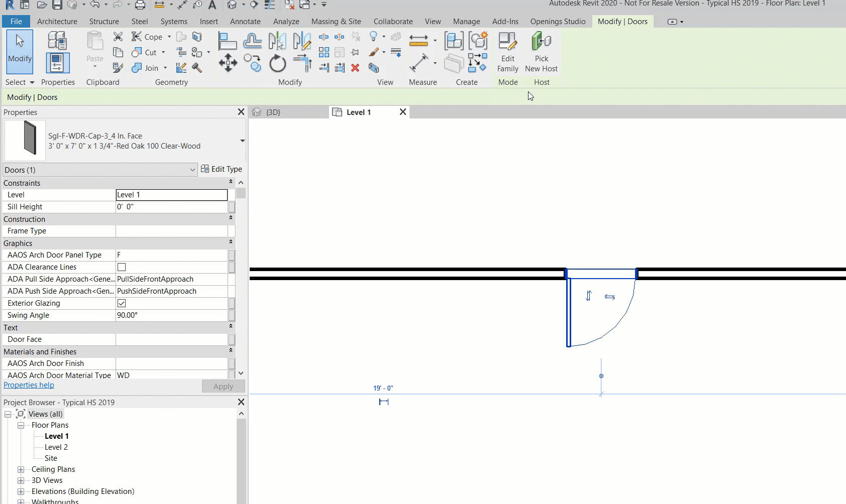
Task: Expand the Ceiling Plans tree node
Action: pos(21,469)
